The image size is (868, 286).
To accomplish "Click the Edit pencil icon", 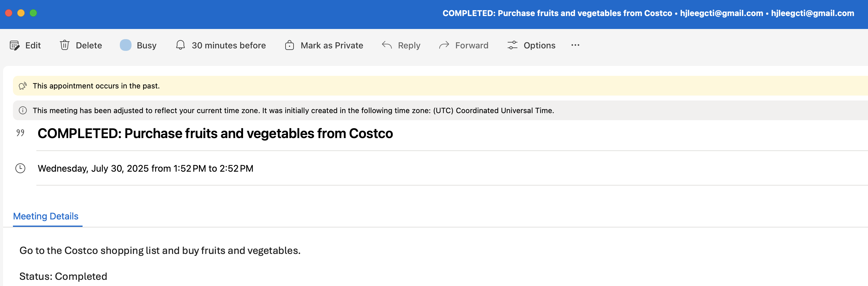I will tap(14, 45).
